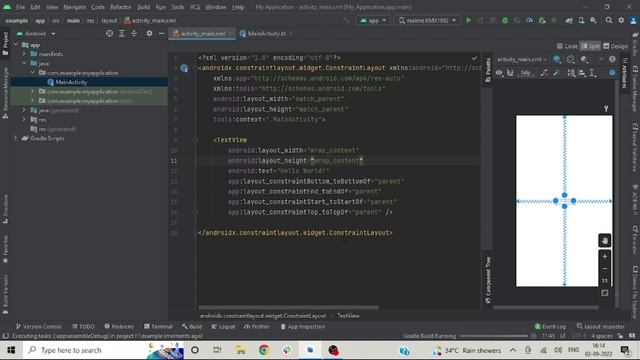Open the App Inspection tool window
Image resolution: width=640 pixels, height=360 pixels.
click(303, 327)
